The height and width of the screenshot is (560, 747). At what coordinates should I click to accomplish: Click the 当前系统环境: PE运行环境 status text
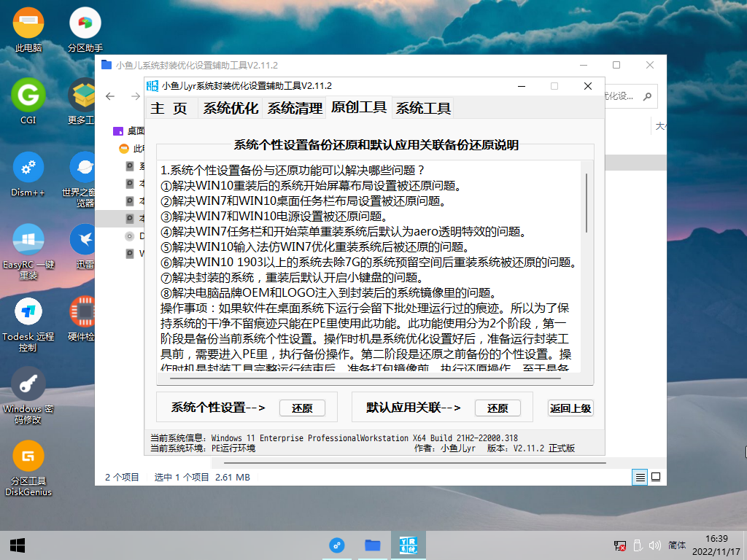(x=203, y=448)
